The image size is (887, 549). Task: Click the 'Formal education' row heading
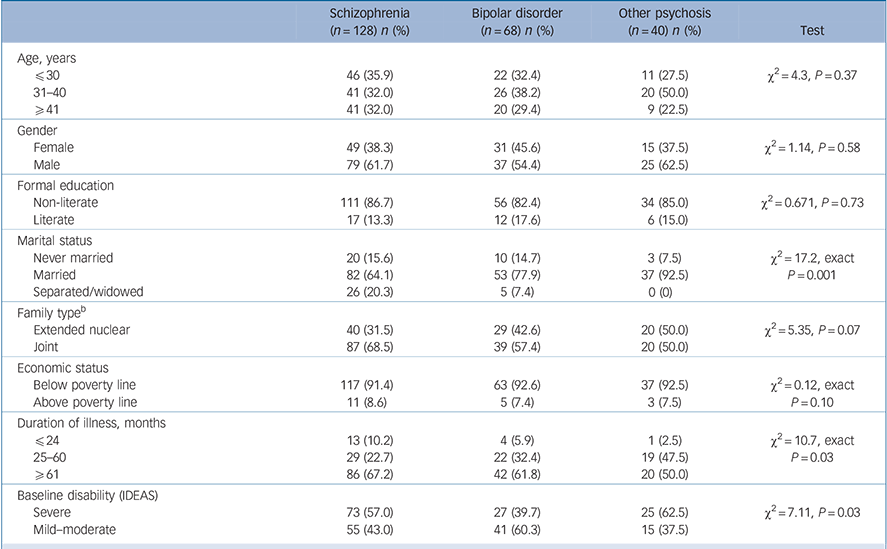coord(67,186)
